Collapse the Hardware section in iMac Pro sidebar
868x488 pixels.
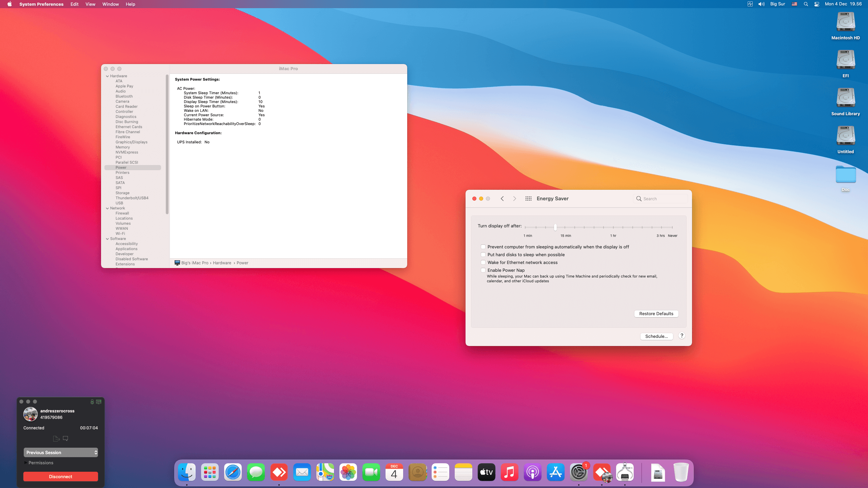pos(107,76)
